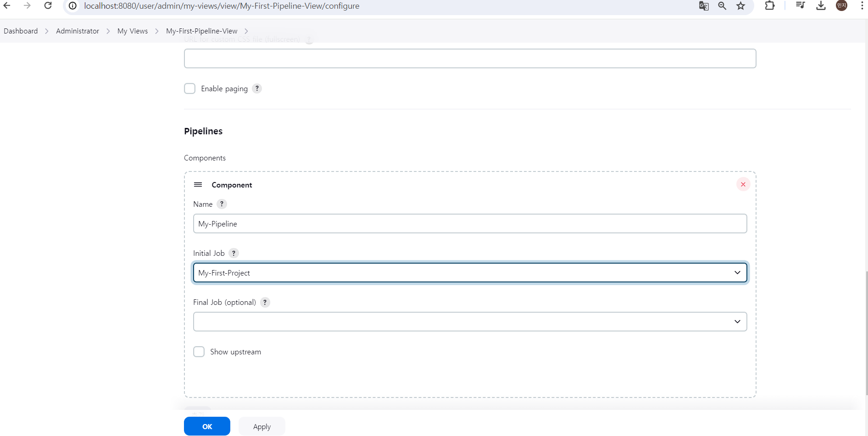Click the user profile avatar

click(x=842, y=6)
